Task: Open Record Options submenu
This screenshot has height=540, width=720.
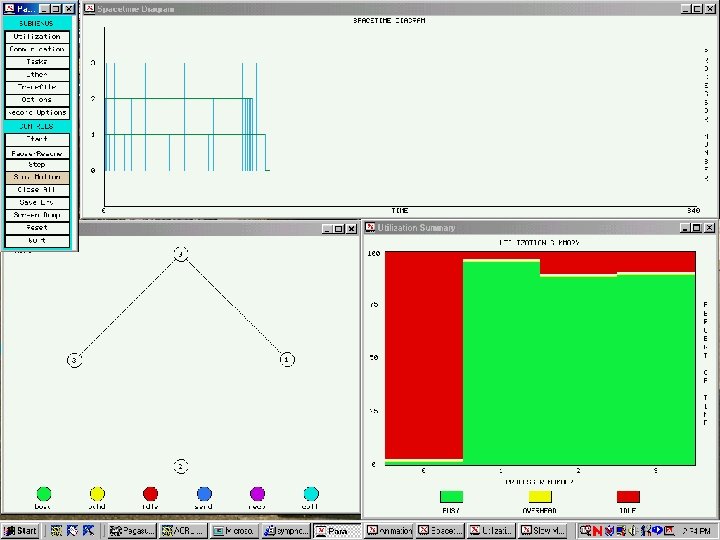Action: click(x=37, y=112)
